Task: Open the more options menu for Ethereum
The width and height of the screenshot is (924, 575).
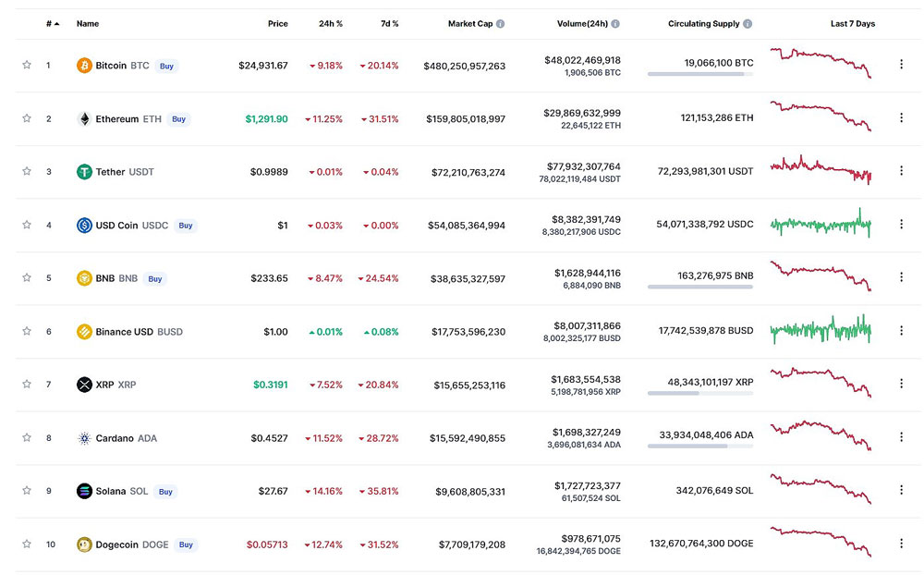Action: click(901, 117)
